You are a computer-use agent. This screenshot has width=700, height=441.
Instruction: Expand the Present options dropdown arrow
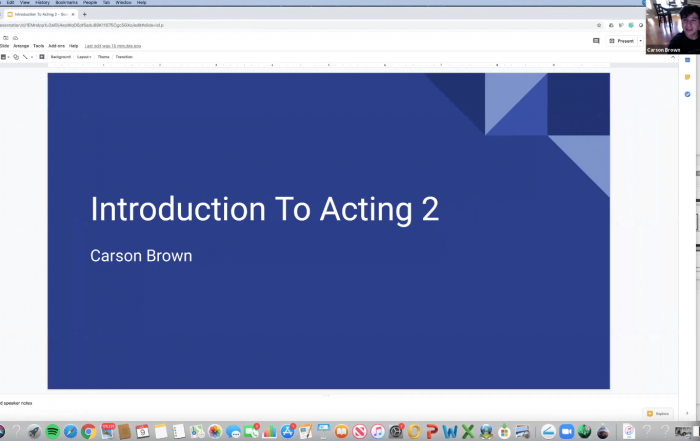[640, 41]
